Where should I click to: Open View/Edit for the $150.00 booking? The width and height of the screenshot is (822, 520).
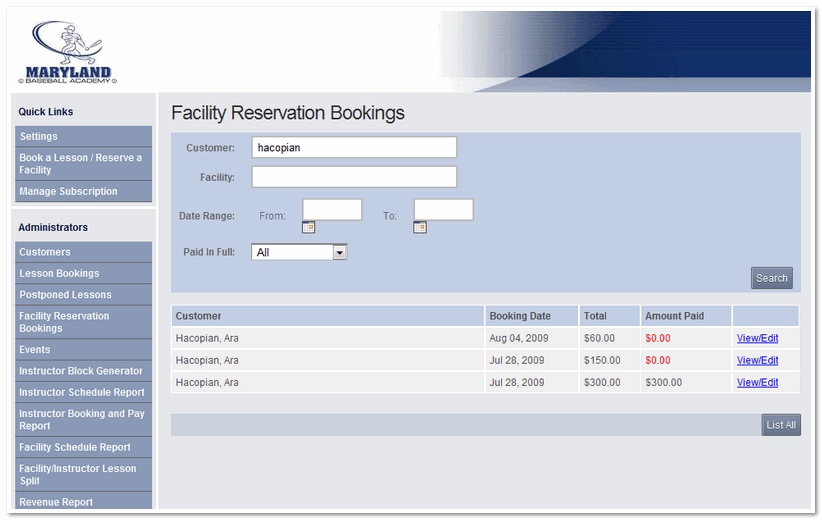[x=757, y=360]
